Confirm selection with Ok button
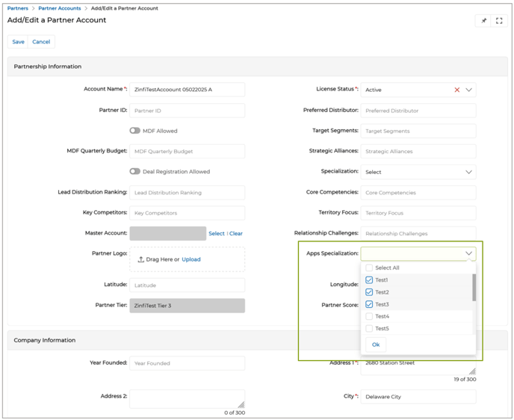 (376, 345)
